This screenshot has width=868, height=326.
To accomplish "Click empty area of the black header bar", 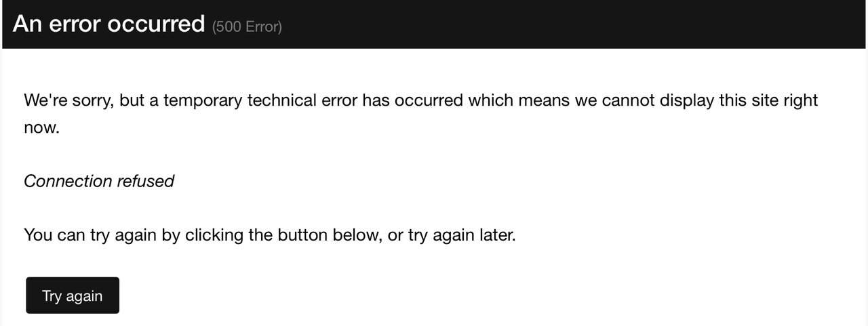I will click(x=576, y=24).
